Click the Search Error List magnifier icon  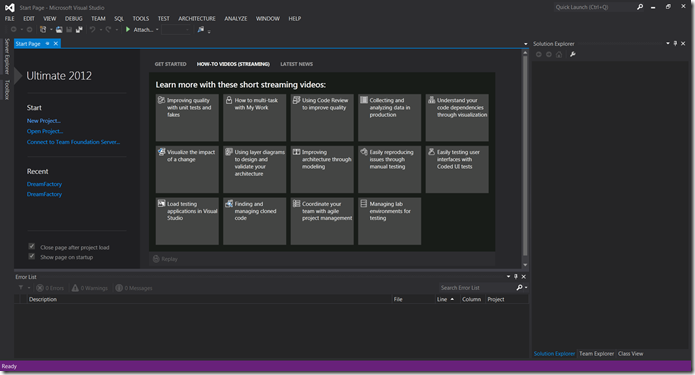coord(519,288)
